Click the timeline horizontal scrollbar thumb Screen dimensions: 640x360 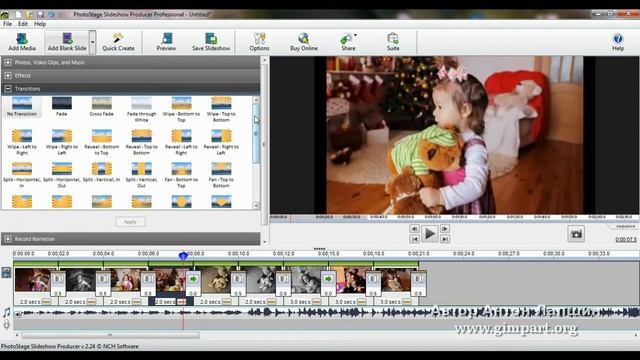[111, 335]
